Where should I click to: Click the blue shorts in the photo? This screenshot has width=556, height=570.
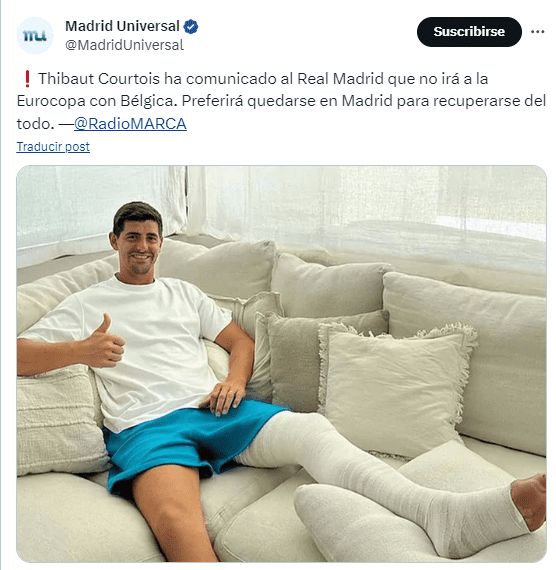click(x=189, y=442)
